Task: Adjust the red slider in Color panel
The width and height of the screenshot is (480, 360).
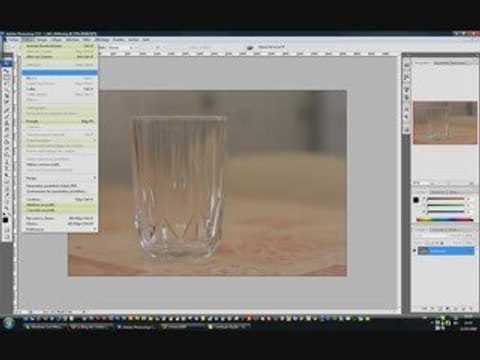Action: pyautogui.click(x=446, y=199)
